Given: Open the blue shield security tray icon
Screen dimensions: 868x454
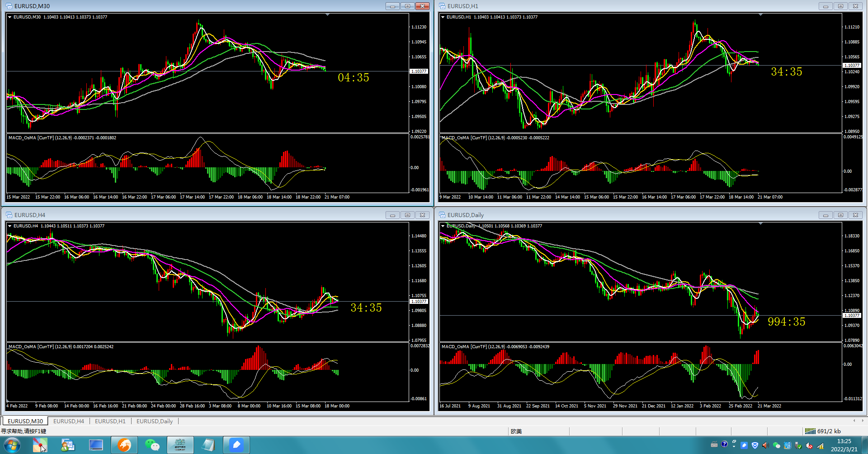Looking at the screenshot, I should [x=755, y=445].
